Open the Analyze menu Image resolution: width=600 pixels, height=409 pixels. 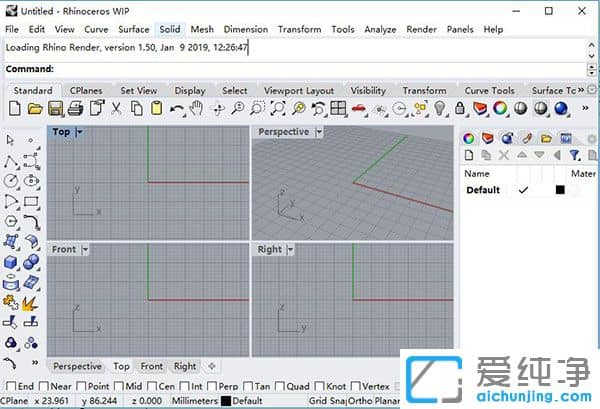pyautogui.click(x=380, y=29)
